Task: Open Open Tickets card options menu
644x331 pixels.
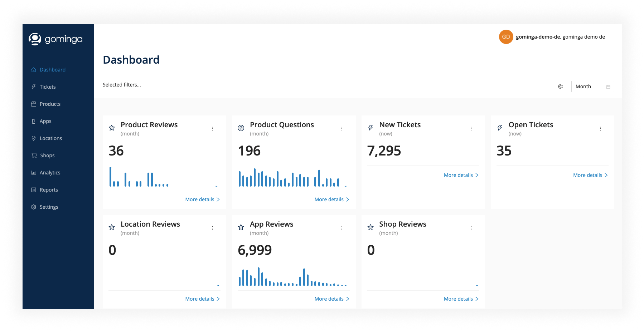Action: [x=600, y=129]
